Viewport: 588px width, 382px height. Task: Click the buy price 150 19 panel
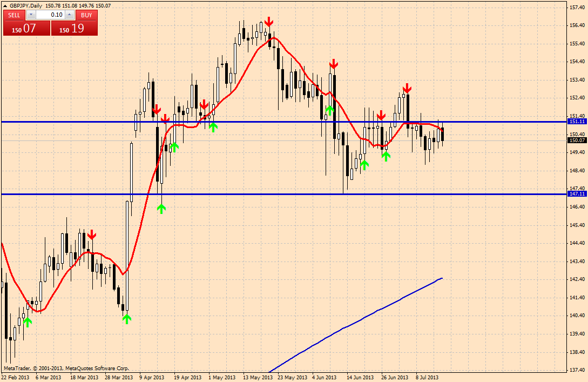[75, 29]
